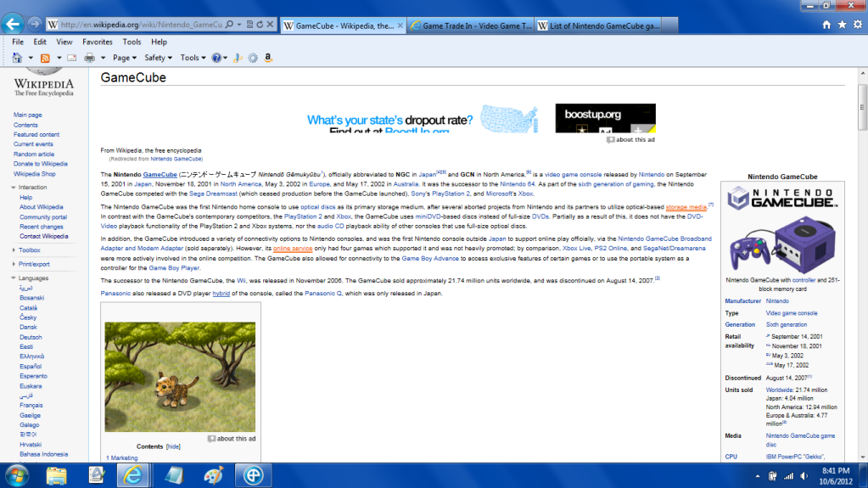
Task: Click 'about this ad' below banner
Action: [x=630, y=139]
